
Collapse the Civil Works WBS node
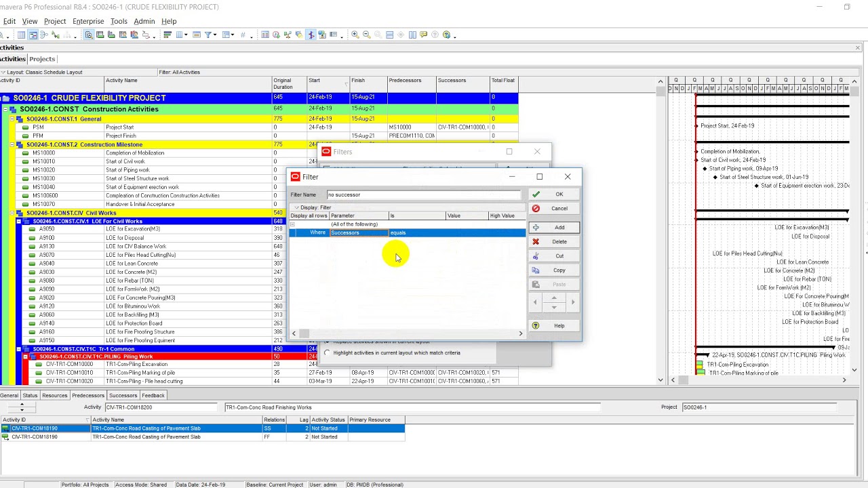[12, 213]
